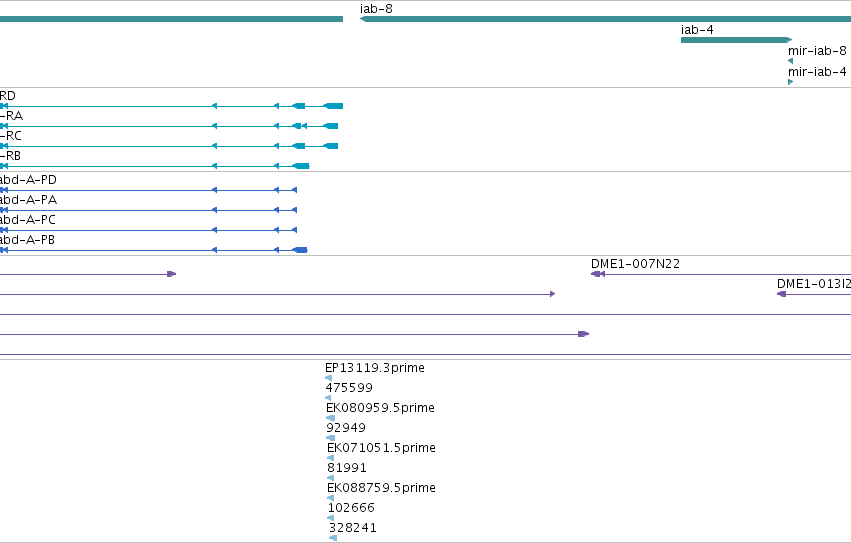
Task: Click the abd-A-PA label
Action: 28,200
